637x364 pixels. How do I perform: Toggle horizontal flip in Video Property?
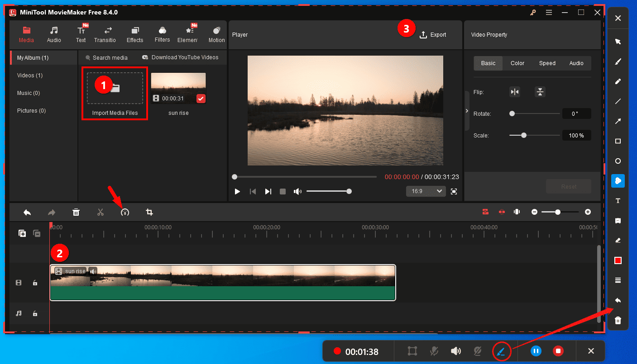click(x=514, y=91)
